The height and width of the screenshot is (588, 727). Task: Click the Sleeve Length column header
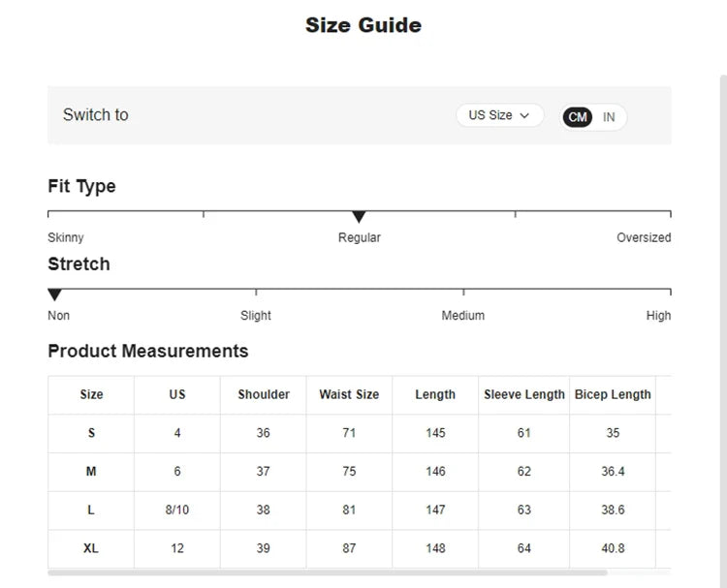[523, 394]
